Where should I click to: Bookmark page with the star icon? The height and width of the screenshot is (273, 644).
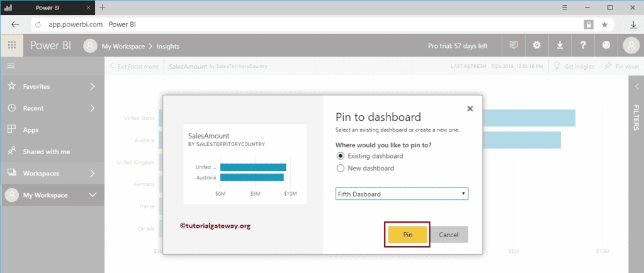[x=604, y=25]
